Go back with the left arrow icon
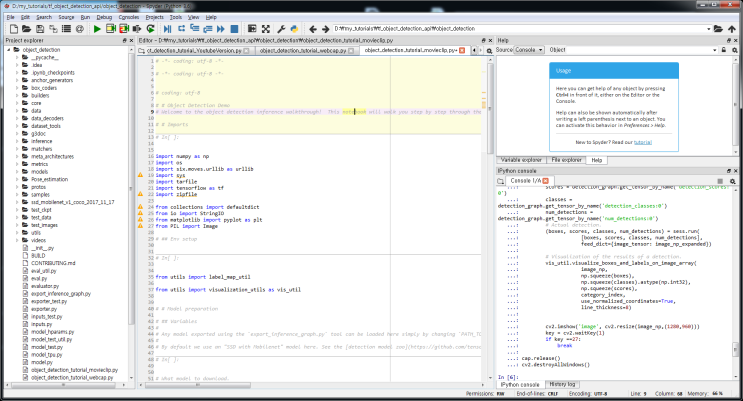The height and width of the screenshot is (401, 743). (311, 29)
